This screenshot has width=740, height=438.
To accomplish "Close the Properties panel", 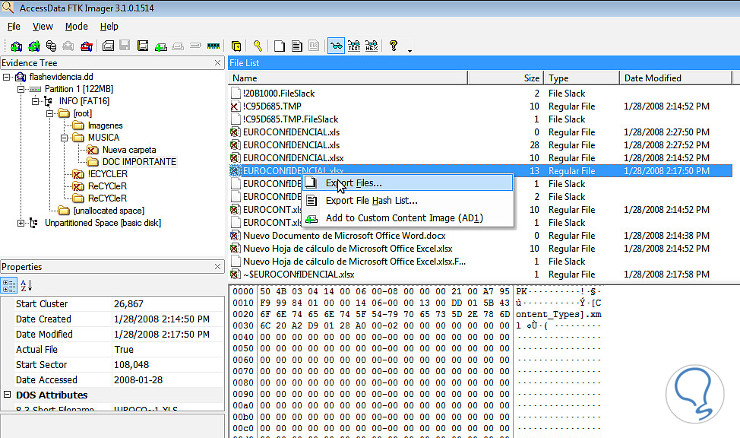I will point(218,267).
